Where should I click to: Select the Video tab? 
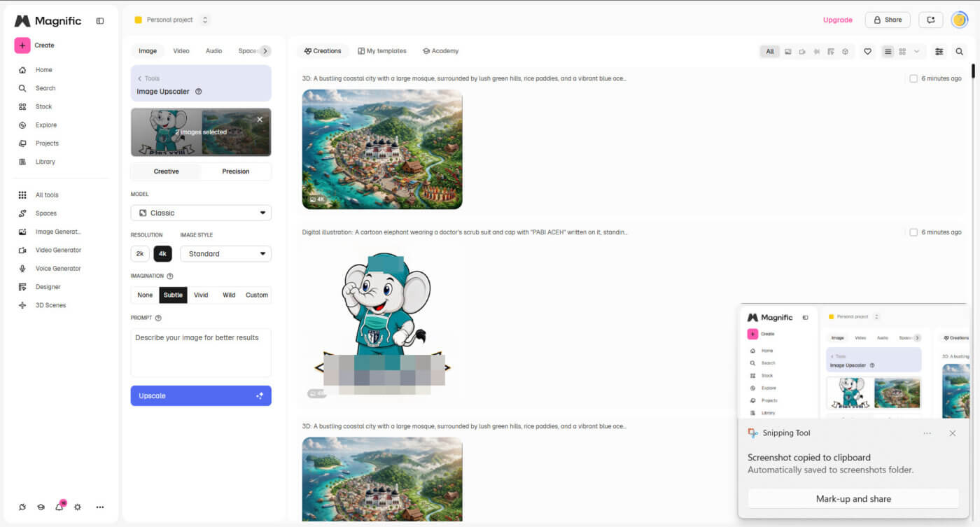click(x=181, y=50)
